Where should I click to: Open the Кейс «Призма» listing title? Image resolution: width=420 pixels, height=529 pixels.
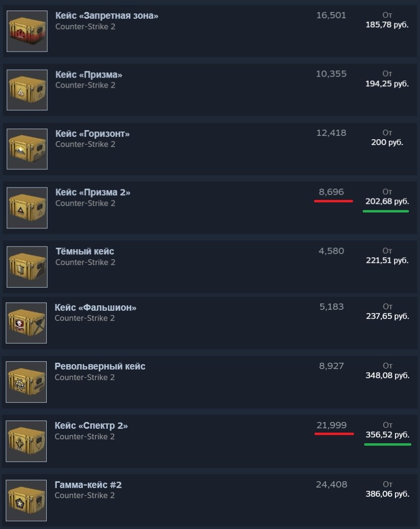89,75
